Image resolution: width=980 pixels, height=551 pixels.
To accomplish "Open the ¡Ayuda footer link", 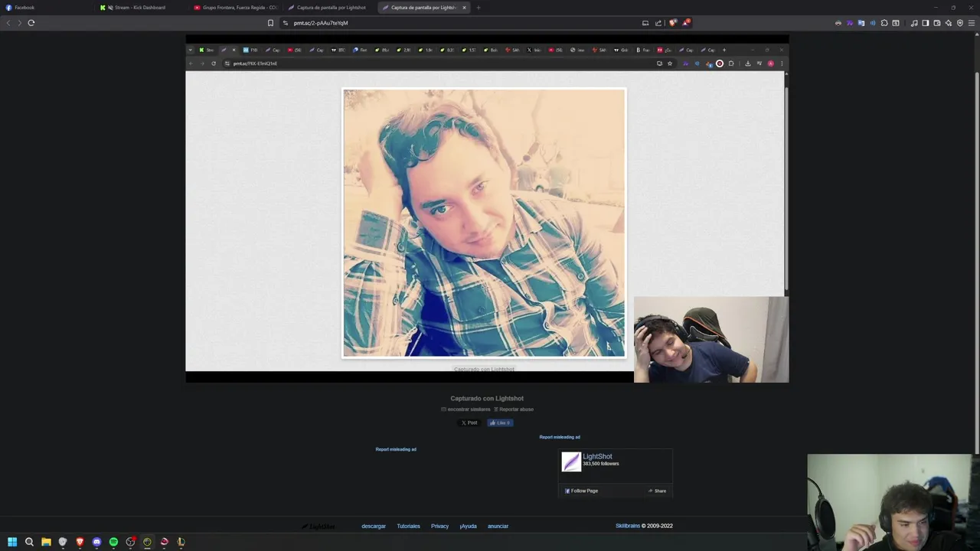I will tap(468, 527).
